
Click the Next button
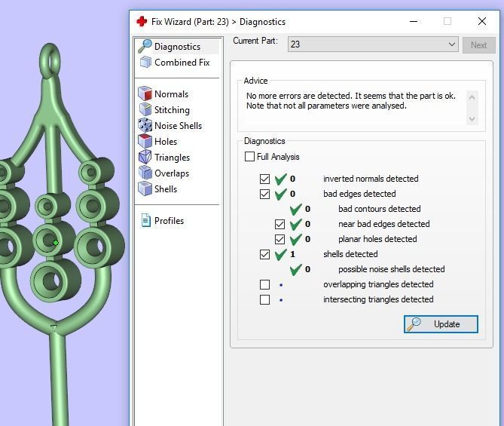(478, 45)
